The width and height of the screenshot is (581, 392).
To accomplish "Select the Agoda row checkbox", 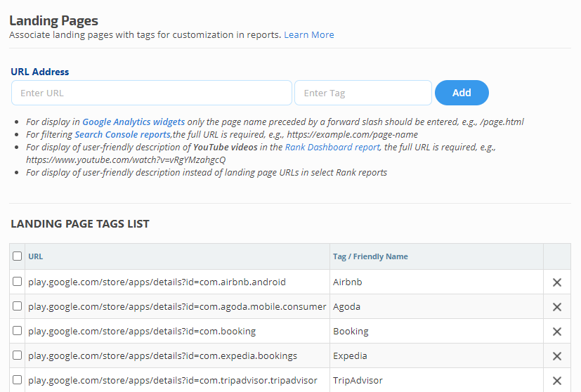I will click(18, 306).
